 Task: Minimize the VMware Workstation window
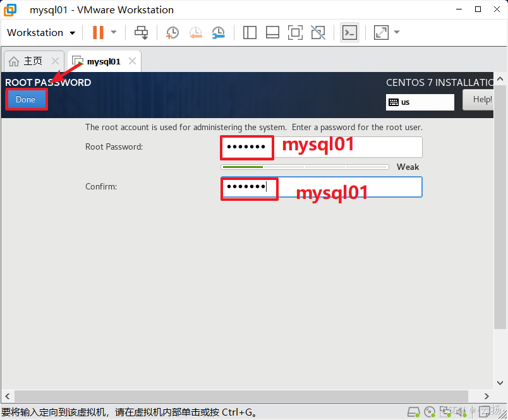(459, 9)
